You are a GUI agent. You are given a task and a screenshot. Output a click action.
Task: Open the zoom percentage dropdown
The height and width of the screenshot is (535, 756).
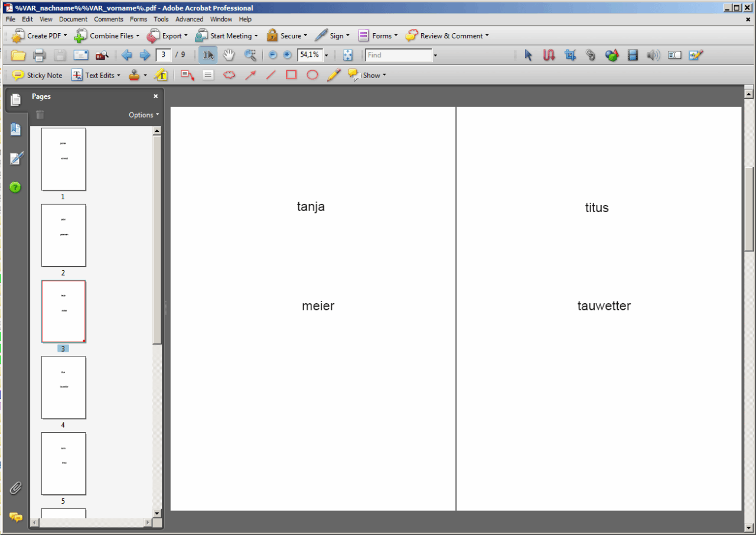point(326,56)
